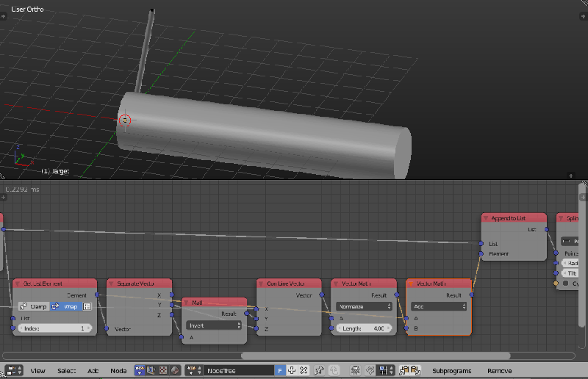Open the Add menu
The image size is (588, 379).
pos(93,371)
